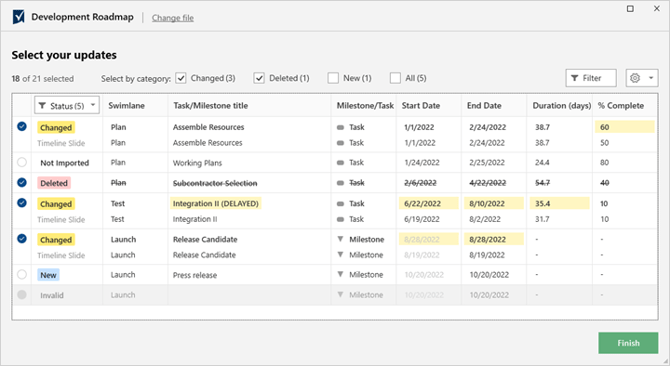Click the highlighted 8/10/2022 end date
This screenshot has width=670, height=366.
[494, 204]
